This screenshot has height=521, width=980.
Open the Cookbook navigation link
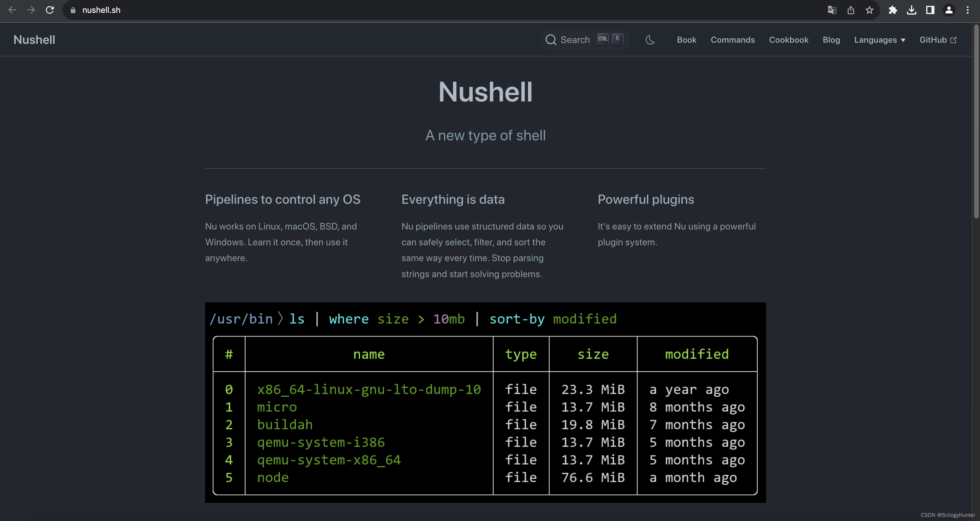[x=788, y=39]
